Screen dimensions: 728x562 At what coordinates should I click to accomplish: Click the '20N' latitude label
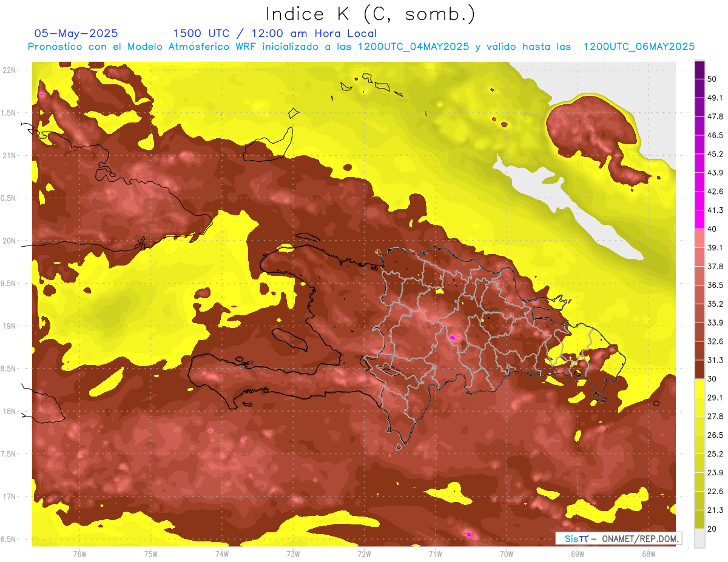pos(10,241)
